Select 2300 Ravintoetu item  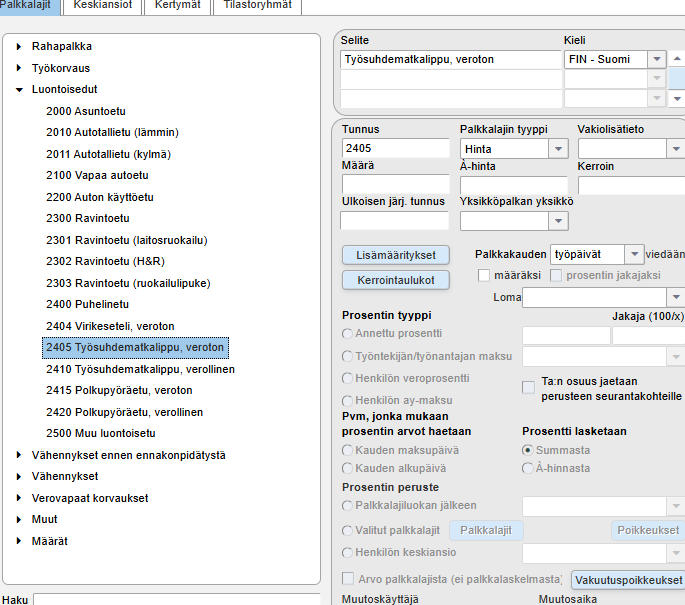[87, 218]
